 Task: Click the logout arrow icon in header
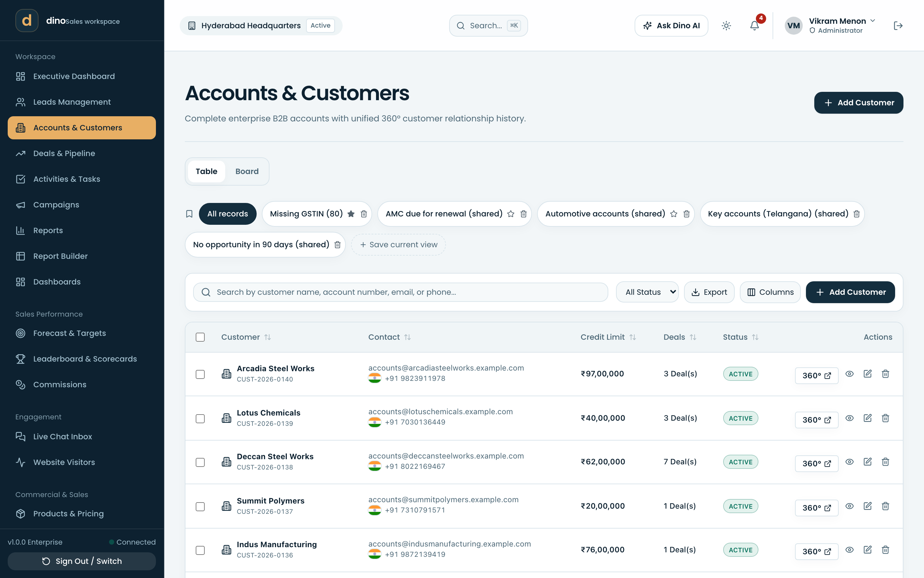[898, 26]
